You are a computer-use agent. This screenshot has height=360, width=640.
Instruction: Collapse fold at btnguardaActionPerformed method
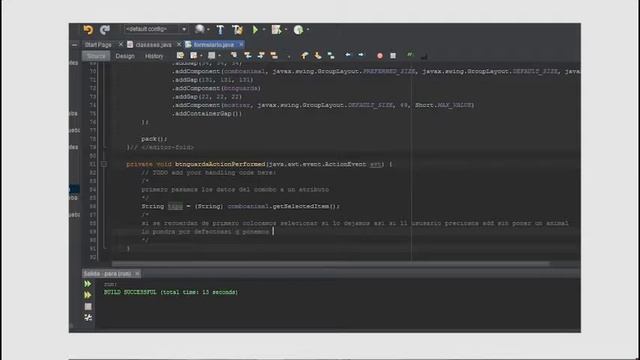click(x=104, y=164)
